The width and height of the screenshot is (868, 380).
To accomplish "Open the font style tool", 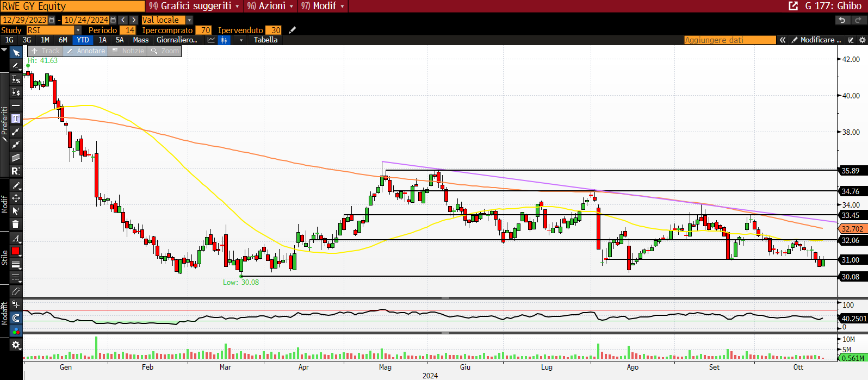I will coord(16,238).
